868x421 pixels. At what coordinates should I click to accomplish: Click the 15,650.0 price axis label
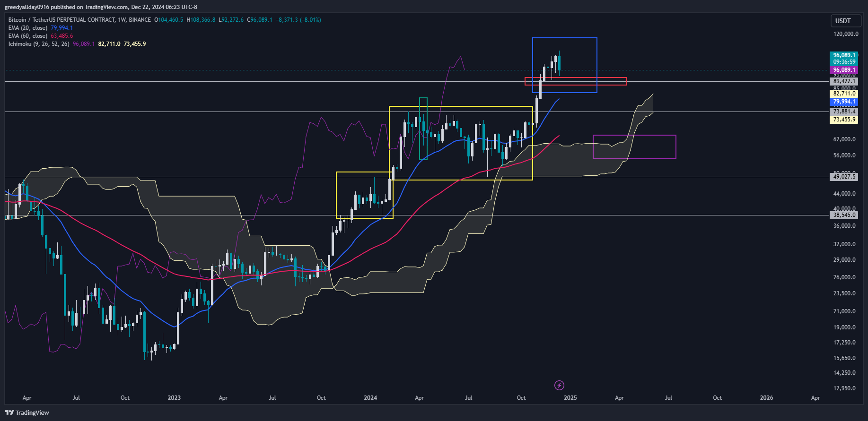(x=844, y=358)
